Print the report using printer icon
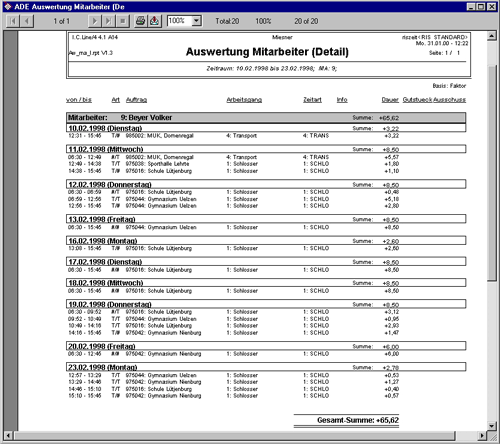The width and height of the screenshot is (500, 444). tap(141, 21)
